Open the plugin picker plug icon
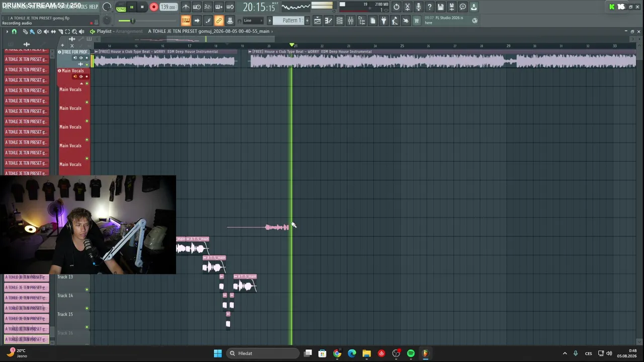This screenshot has height=362, width=644. click(x=384, y=21)
